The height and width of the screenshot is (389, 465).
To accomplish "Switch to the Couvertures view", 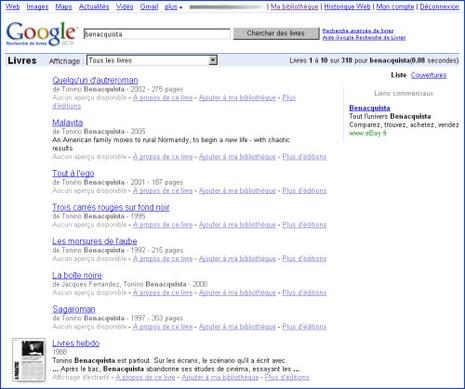I will pyautogui.click(x=428, y=75).
